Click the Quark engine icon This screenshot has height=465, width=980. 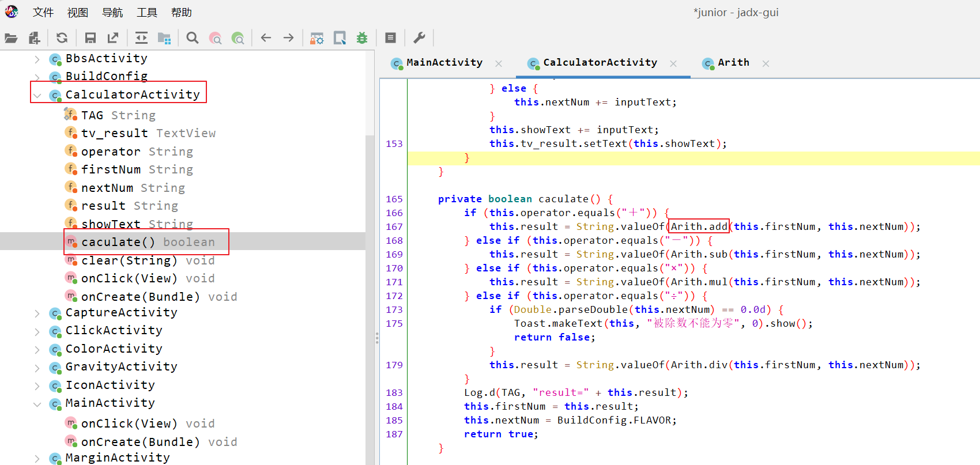pyautogui.click(x=340, y=38)
